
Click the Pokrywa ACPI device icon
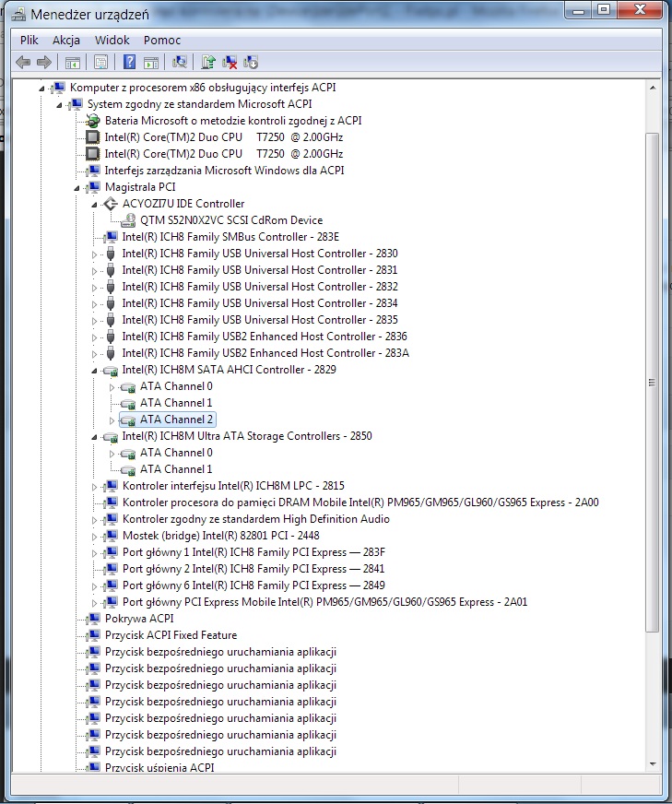[93, 619]
